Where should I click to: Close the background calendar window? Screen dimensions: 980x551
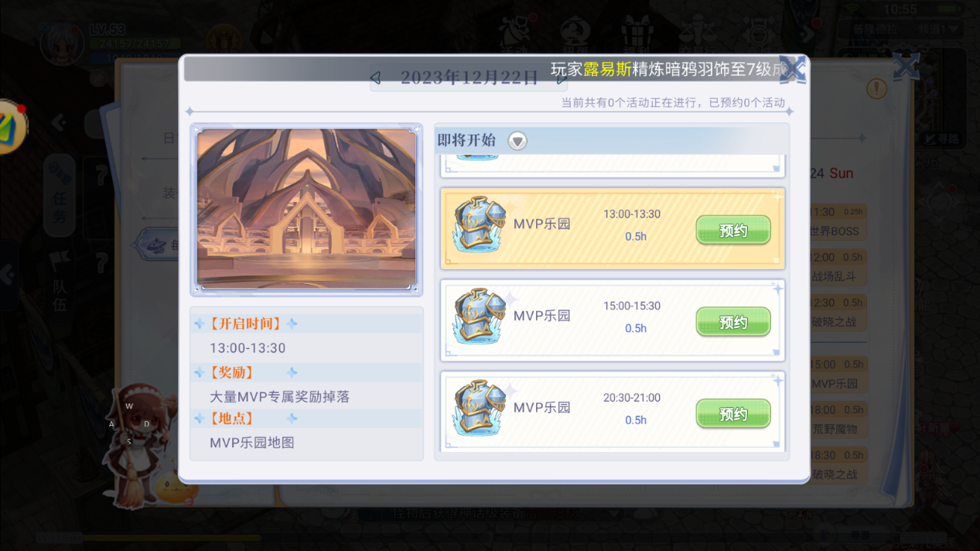point(906,67)
